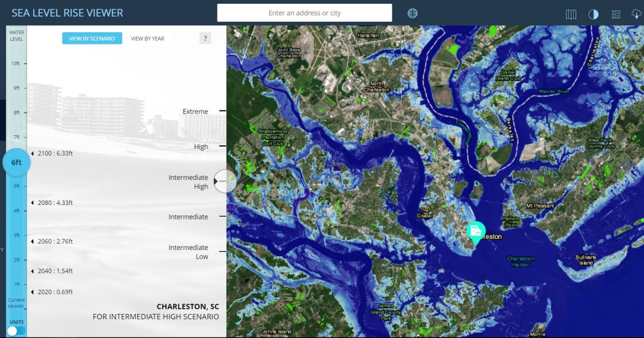Select the globe locator icon beside the search bar
This screenshot has width=644, height=338.
pyautogui.click(x=412, y=13)
